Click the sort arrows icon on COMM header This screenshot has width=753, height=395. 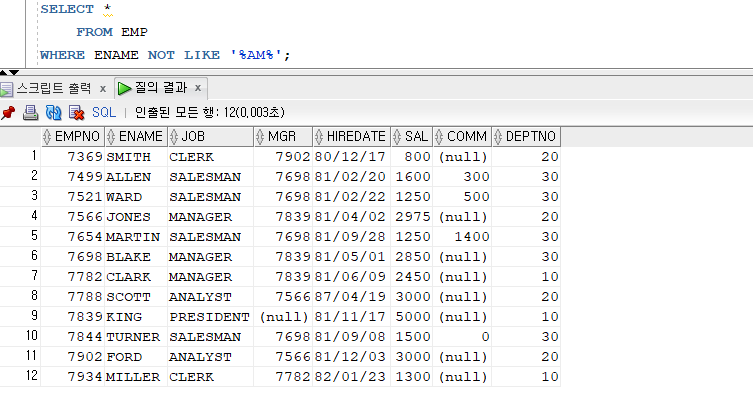[439, 137]
